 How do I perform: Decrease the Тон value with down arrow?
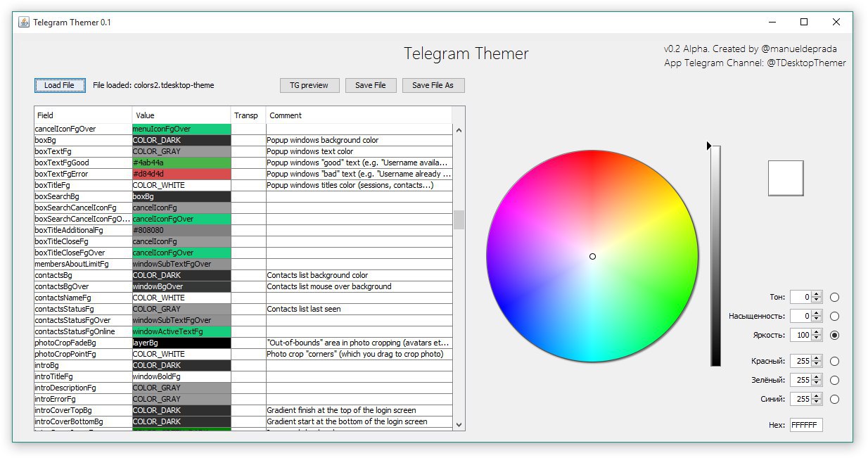(x=817, y=300)
